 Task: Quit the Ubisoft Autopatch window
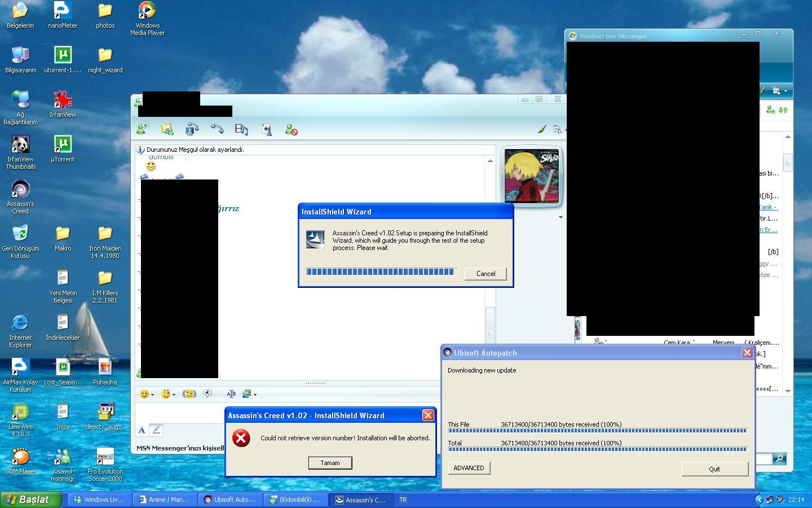click(714, 469)
